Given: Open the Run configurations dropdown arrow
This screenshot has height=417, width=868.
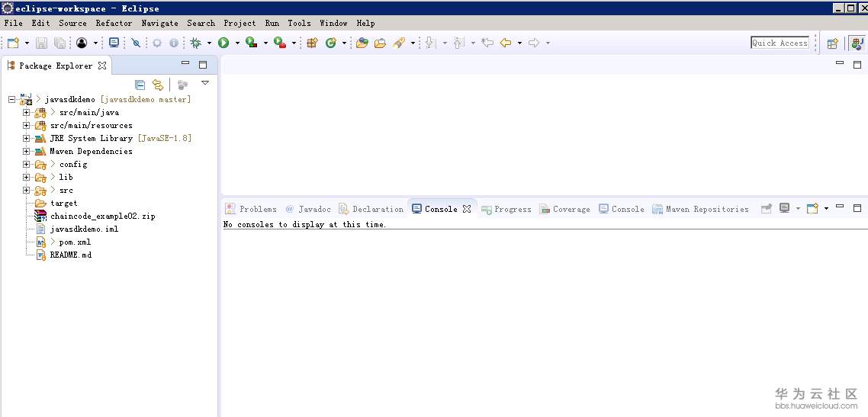Looking at the screenshot, I should click(x=237, y=43).
